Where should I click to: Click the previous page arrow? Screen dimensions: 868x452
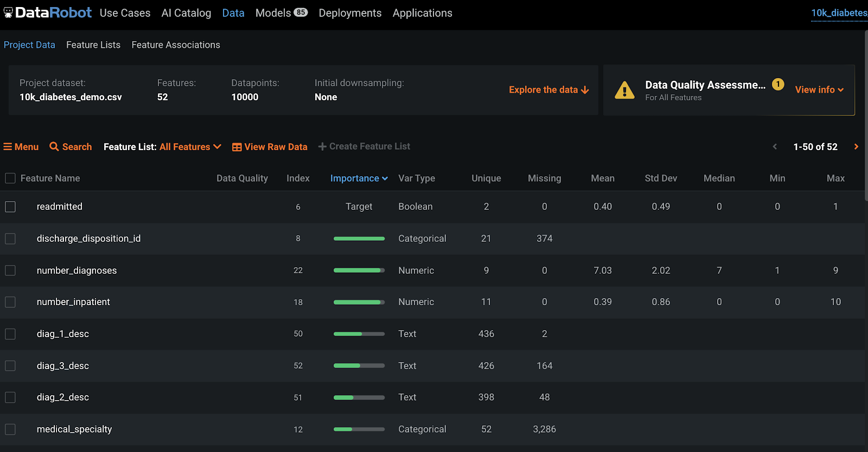pos(775,147)
